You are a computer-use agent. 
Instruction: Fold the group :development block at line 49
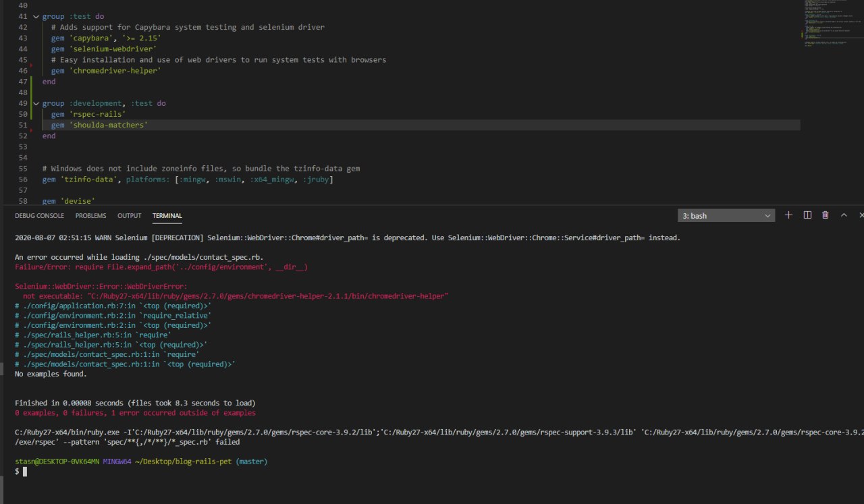click(36, 103)
